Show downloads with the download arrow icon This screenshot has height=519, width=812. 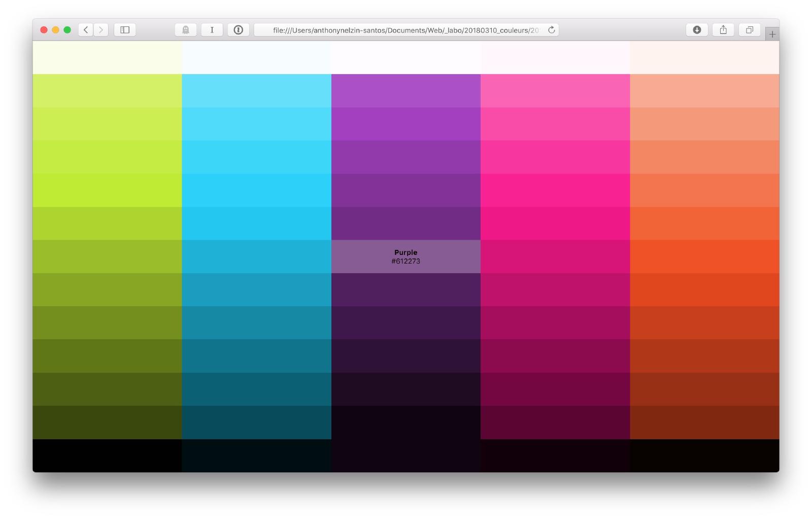coord(697,30)
